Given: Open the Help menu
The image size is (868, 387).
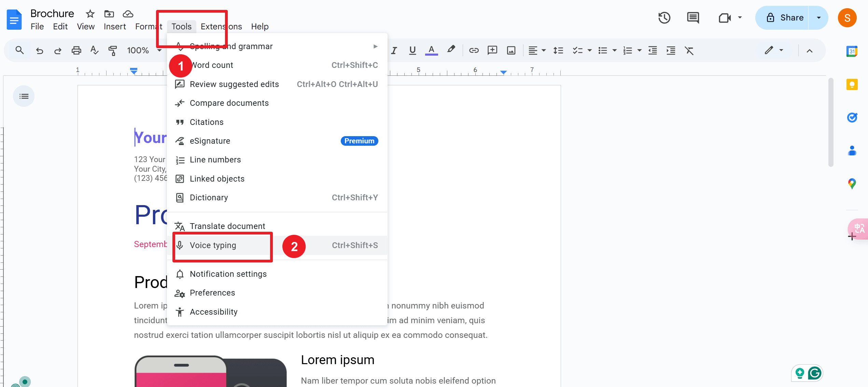Looking at the screenshot, I should click(260, 26).
